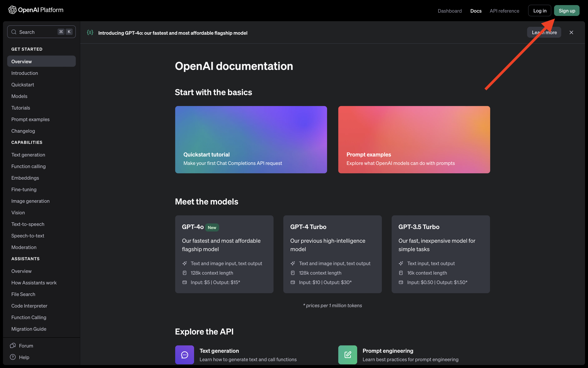The height and width of the screenshot is (368, 588).
Task: Click the Forum chat bubble icon
Action: coord(13,346)
